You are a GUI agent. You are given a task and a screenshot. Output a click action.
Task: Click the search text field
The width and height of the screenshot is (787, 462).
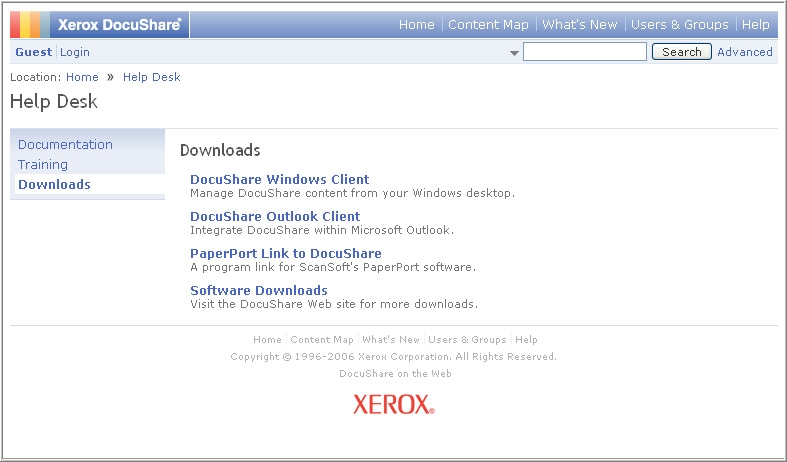point(585,52)
